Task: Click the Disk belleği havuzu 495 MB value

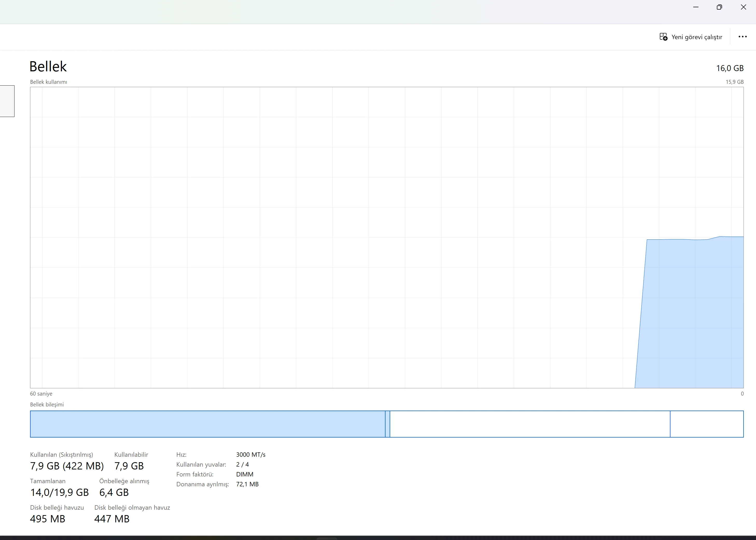Action: tap(47, 519)
